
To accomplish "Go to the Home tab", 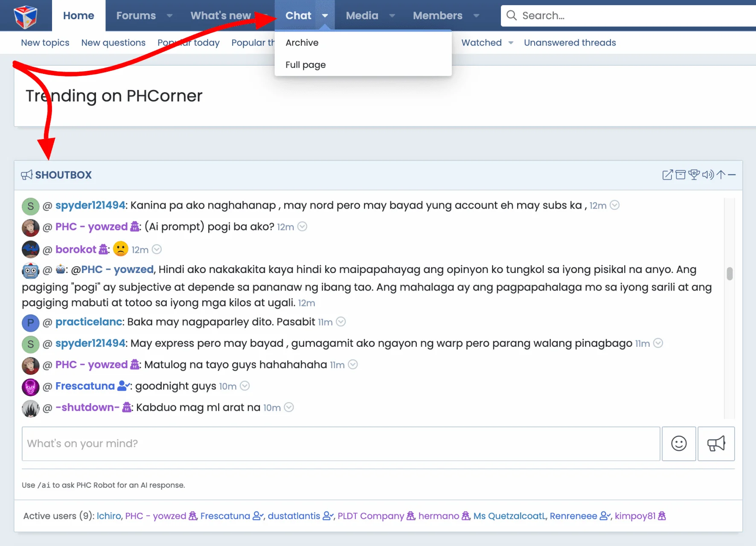I will coord(79,16).
